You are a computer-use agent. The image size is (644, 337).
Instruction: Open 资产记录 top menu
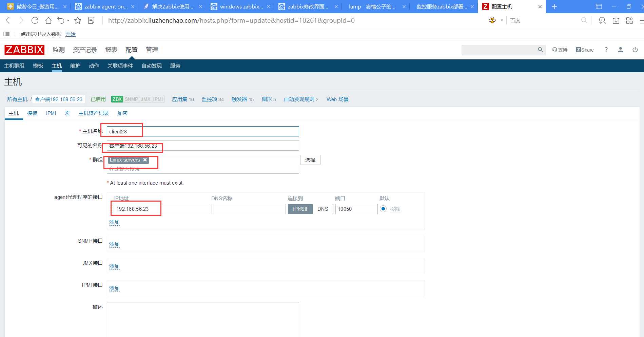[85, 50]
